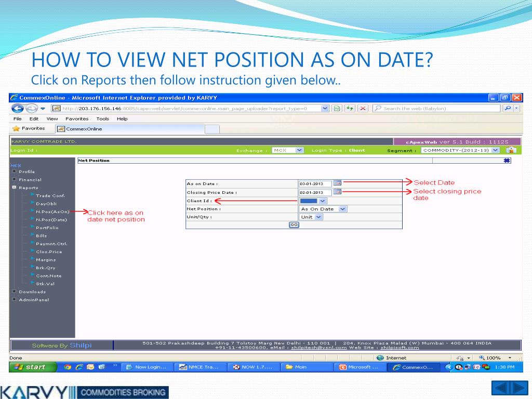This screenshot has height=399, width=532.
Task: Open the Edit menu
Action: 34,119
